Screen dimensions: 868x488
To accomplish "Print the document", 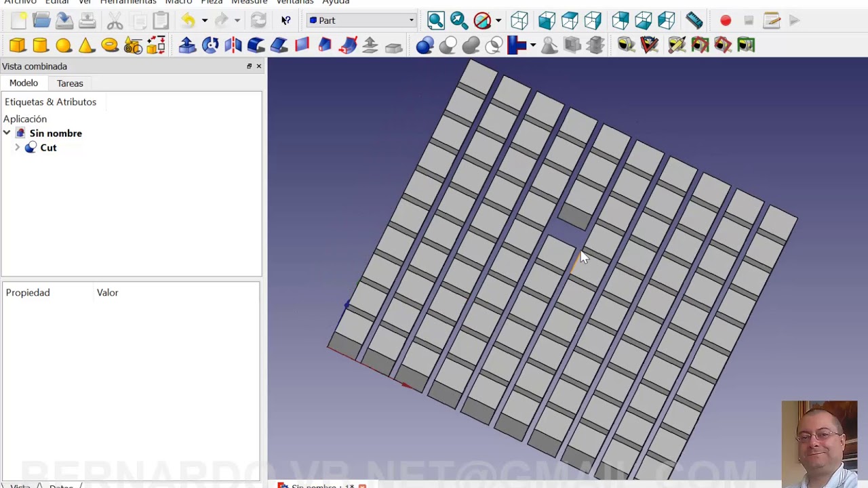I will 87,21.
